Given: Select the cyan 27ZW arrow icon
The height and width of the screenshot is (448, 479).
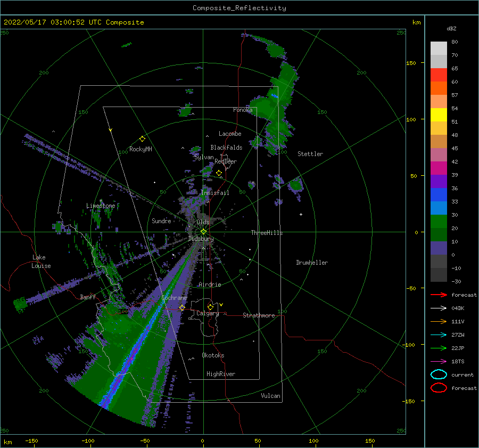Looking at the screenshot, I should (439, 335).
